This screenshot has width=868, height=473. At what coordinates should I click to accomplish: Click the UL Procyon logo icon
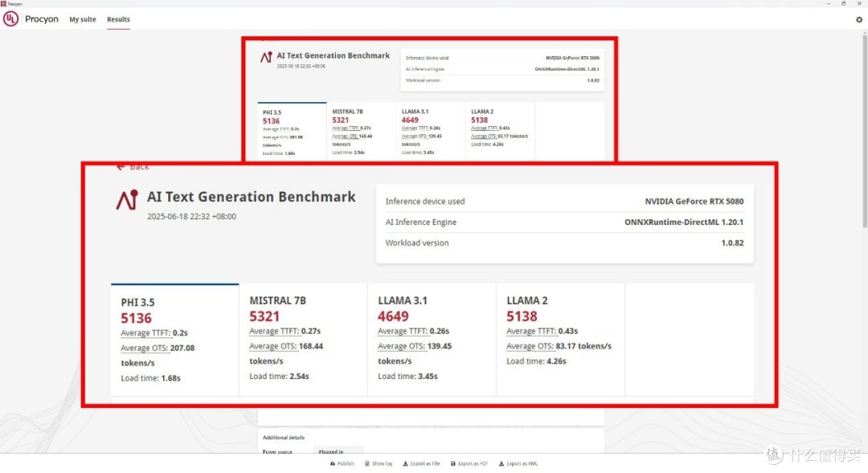point(10,18)
